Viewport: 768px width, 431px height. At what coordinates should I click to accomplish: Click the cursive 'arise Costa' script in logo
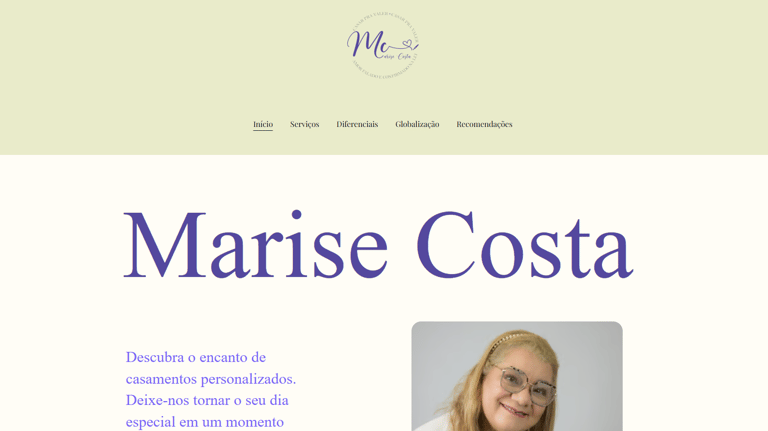(x=398, y=56)
